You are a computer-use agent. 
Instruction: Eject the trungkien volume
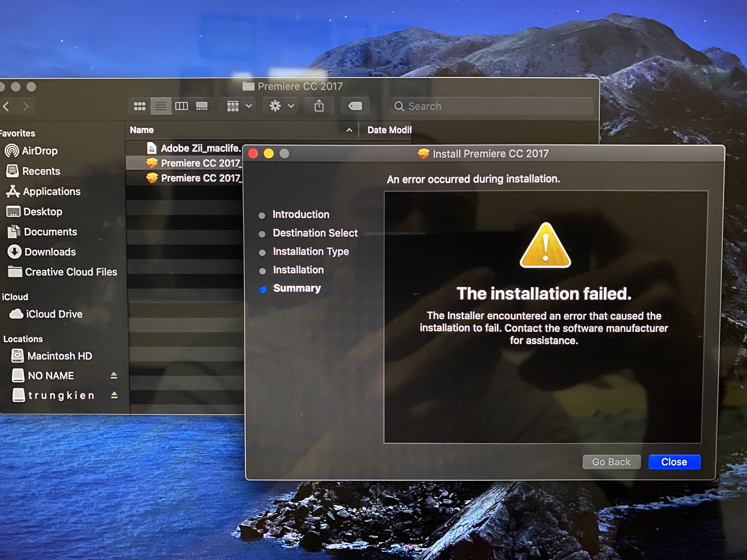(x=114, y=395)
